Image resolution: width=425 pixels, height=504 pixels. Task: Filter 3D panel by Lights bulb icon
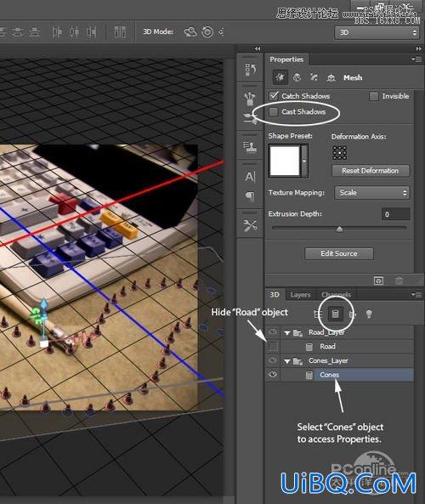click(x=369, y=314)
